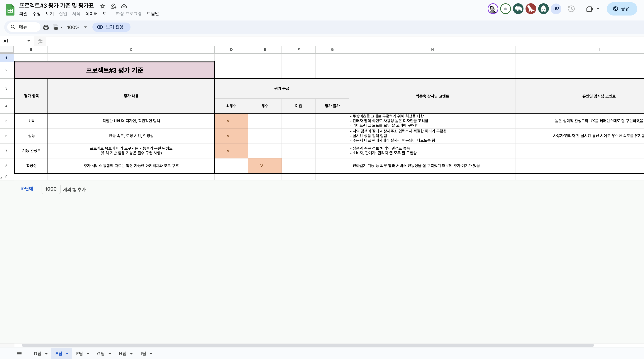
Task: Switch to the G팀 sheet tab
Action: point(101,353)
